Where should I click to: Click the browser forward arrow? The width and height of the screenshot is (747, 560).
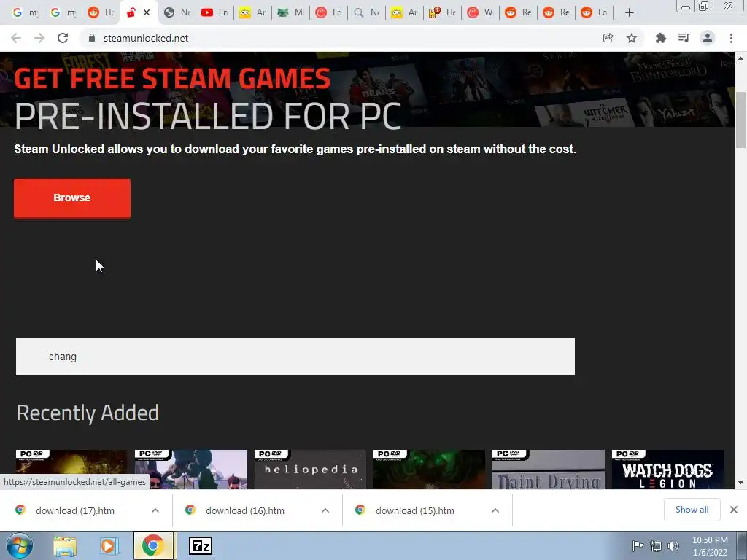click(39, 38)
